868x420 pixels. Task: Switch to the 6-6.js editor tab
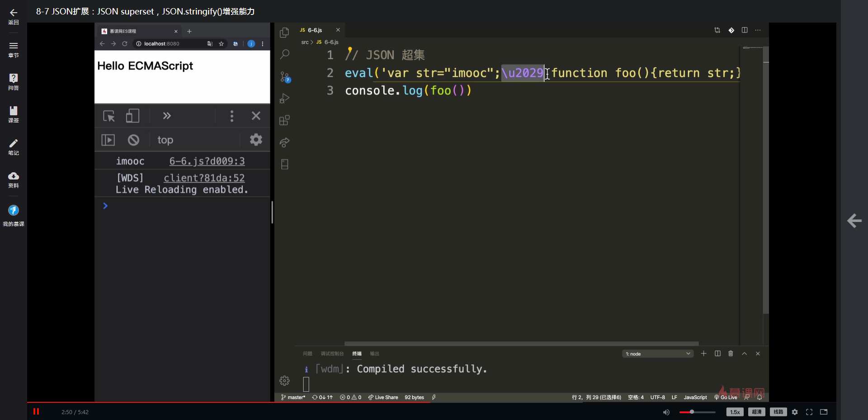coord(315,30)
